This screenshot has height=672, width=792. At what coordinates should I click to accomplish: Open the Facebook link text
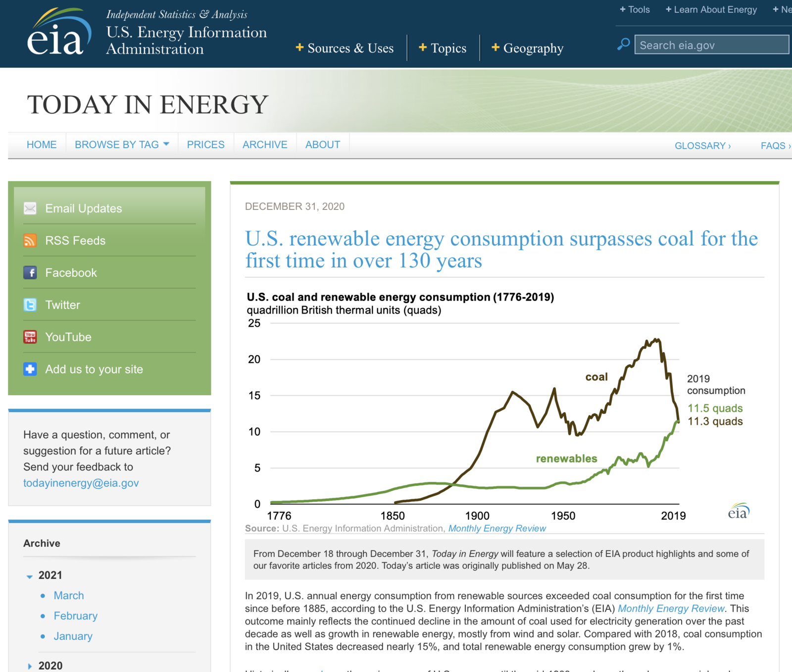(71, 273)
